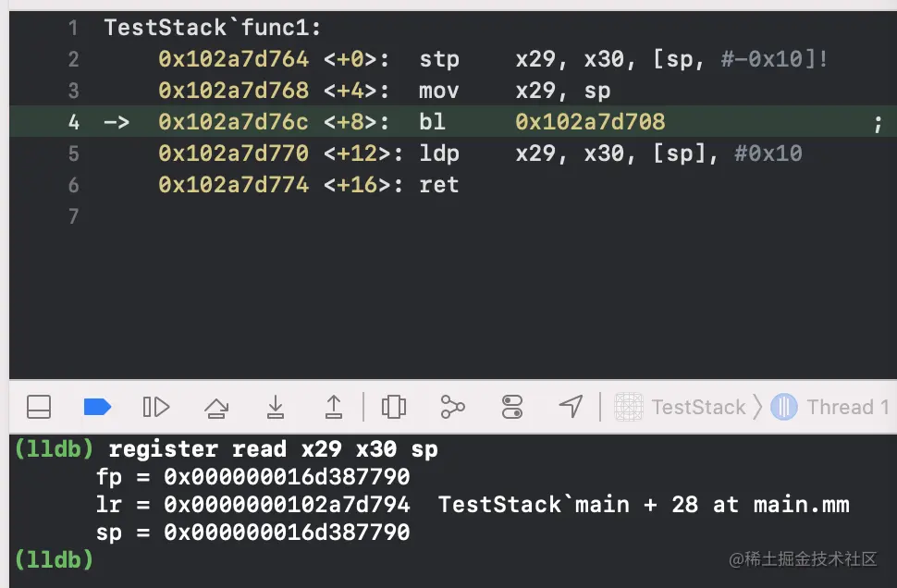Hide the debug area panel
Viewport: 897px width, 588px height.
[39, 407]
